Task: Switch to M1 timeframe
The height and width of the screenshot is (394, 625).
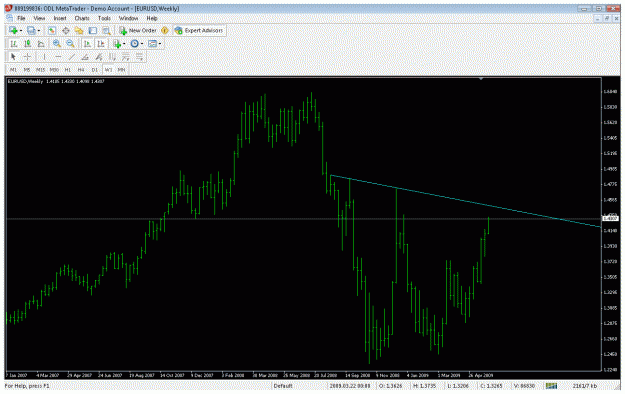Action: click(x=13, y=70)
